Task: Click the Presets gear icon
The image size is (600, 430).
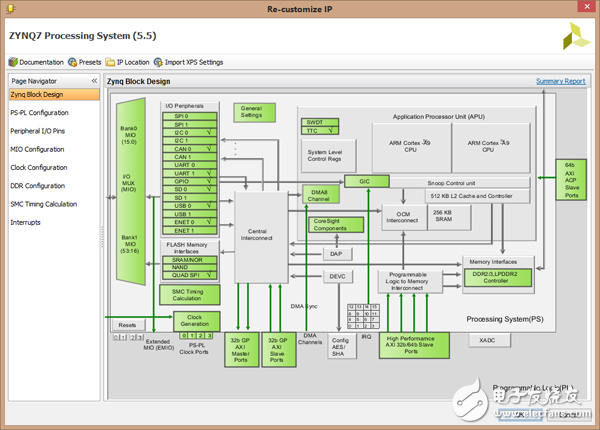Action: point(73,62)
